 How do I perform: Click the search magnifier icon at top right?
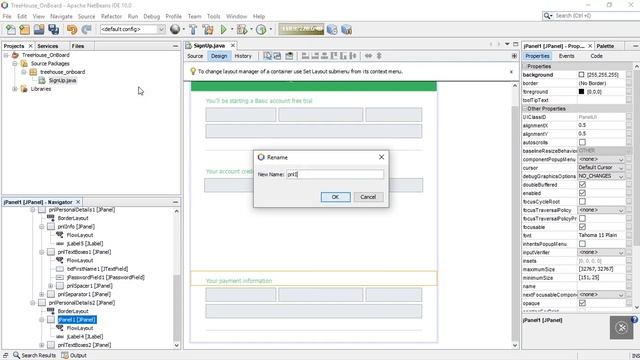point(547,16)
